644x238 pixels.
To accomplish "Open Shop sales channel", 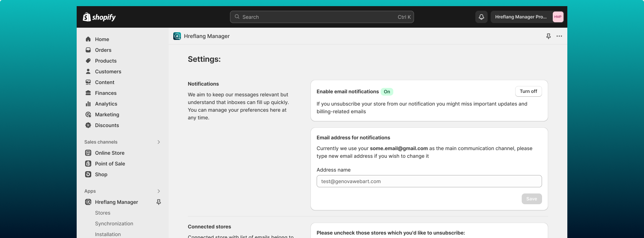I will coord(101,174).
